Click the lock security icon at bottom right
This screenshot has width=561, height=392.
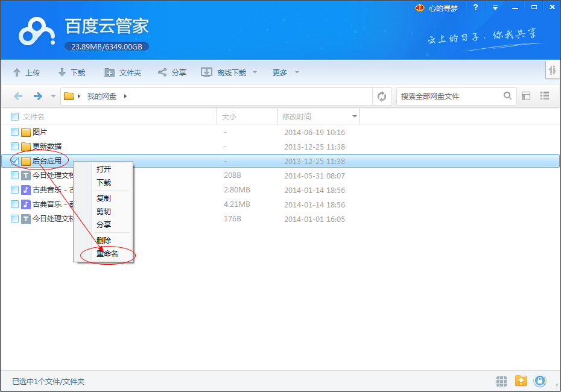(540, 381)
